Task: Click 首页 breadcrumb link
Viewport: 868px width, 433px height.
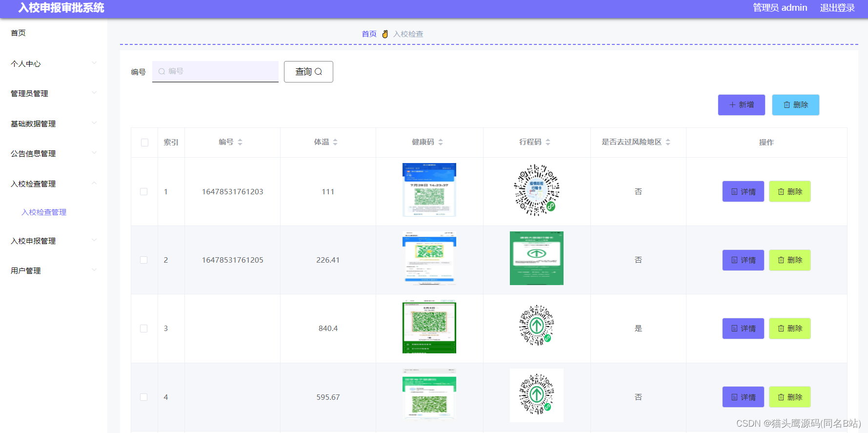Action: coord(369,34)
